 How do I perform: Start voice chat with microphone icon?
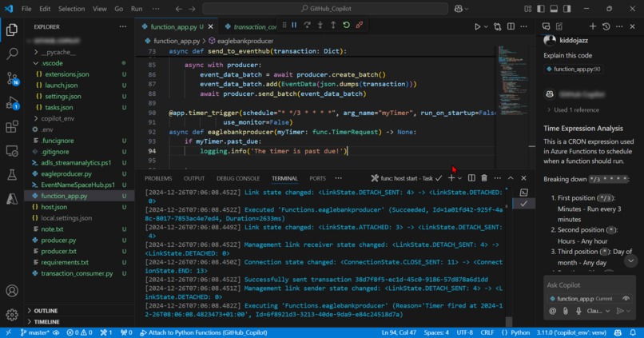click(x=578, y=312)
